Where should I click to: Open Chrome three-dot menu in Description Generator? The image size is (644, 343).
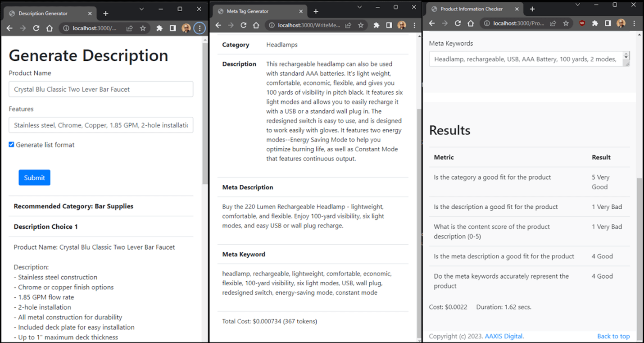[x=200, y=28]
